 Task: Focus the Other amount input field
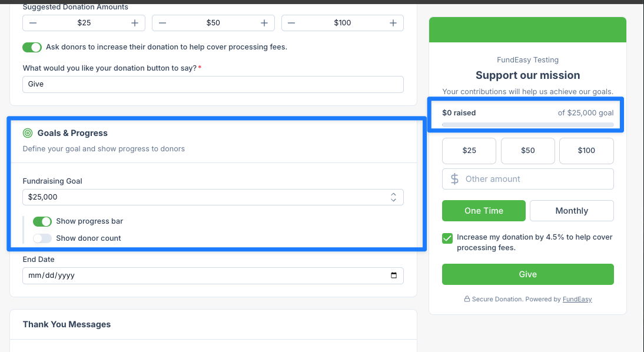tap(528, 179)
